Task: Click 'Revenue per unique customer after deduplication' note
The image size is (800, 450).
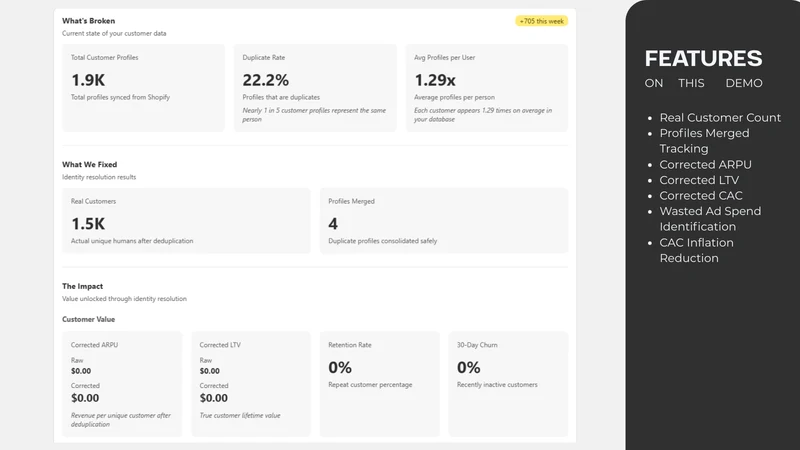Action: [x=121, y=420]
